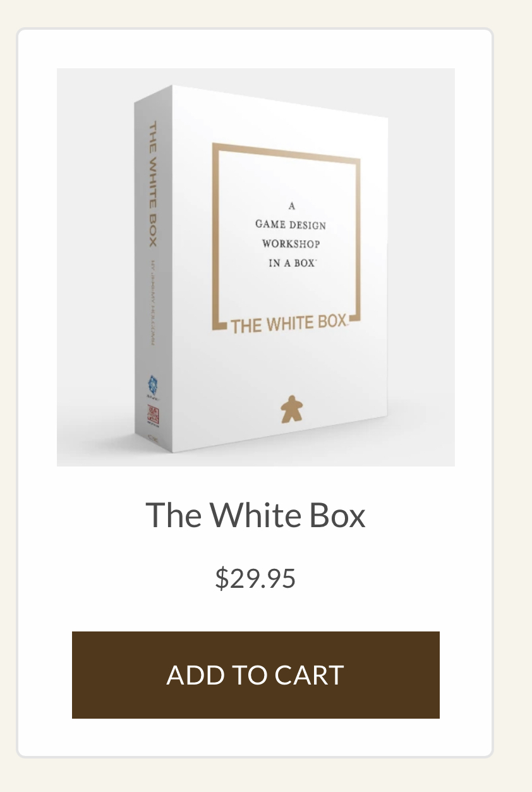Click the 'GAME DESIGN' line on box cover

(291, 224)
